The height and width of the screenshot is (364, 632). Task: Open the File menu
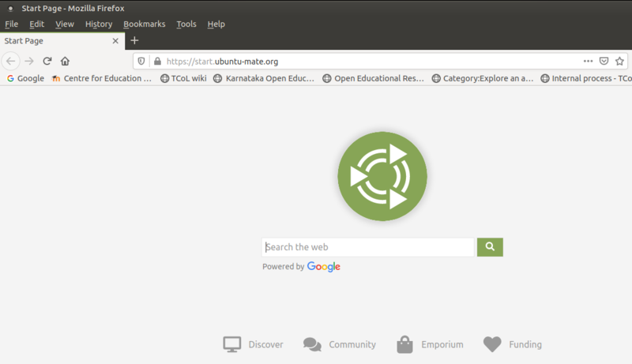(11, 24)
